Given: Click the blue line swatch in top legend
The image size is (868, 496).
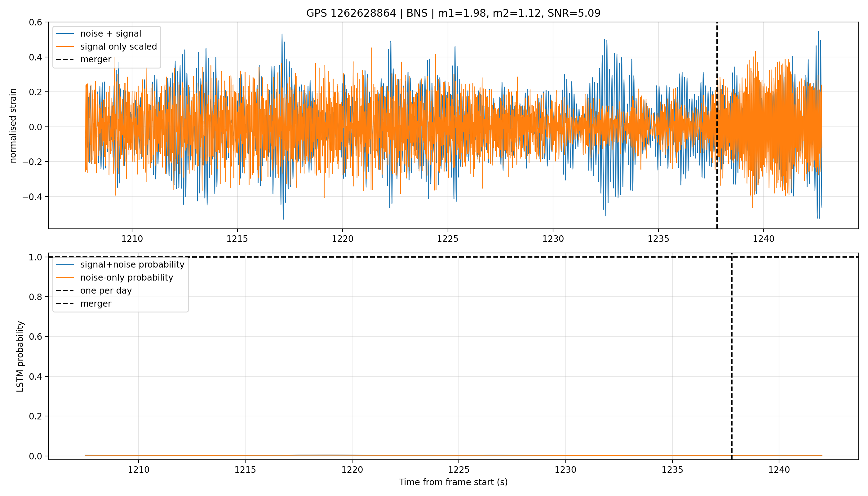Looking at the screenshot, I should point(65,33).
